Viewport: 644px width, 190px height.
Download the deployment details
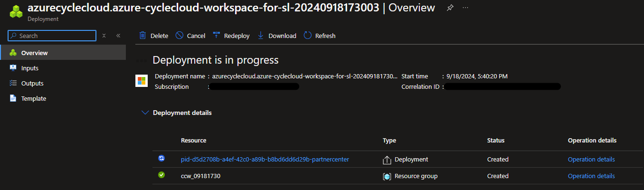click(x=276, y=36)
